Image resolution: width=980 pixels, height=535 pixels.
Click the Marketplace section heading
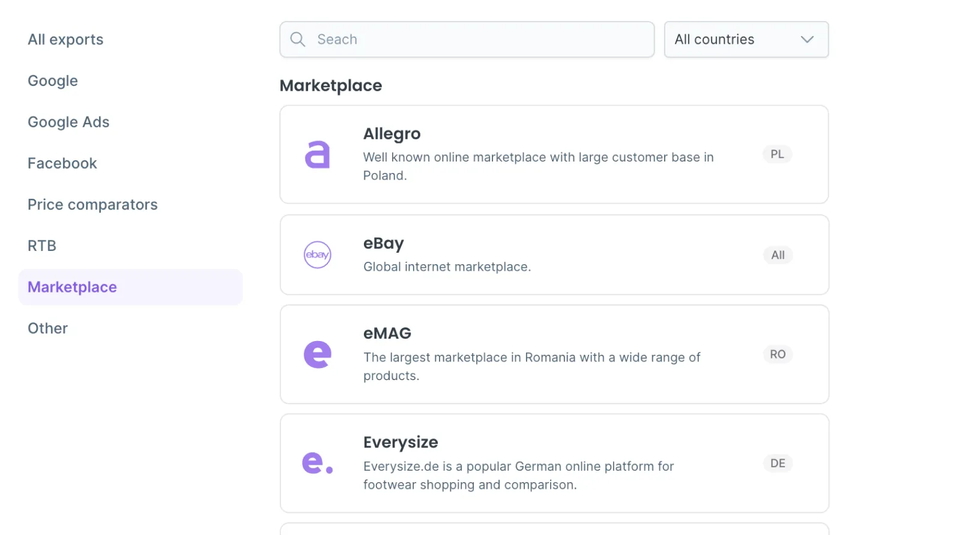[x=331, y=86]
